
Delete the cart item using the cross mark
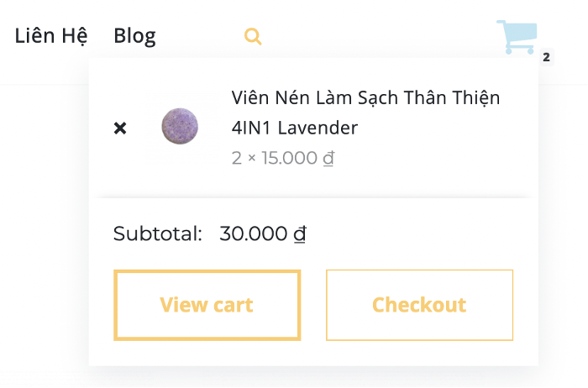click(120, 128)
